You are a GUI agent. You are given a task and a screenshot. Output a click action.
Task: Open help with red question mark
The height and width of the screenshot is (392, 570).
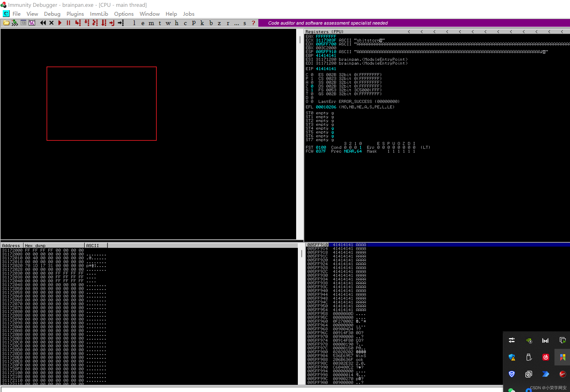point(253,23)
